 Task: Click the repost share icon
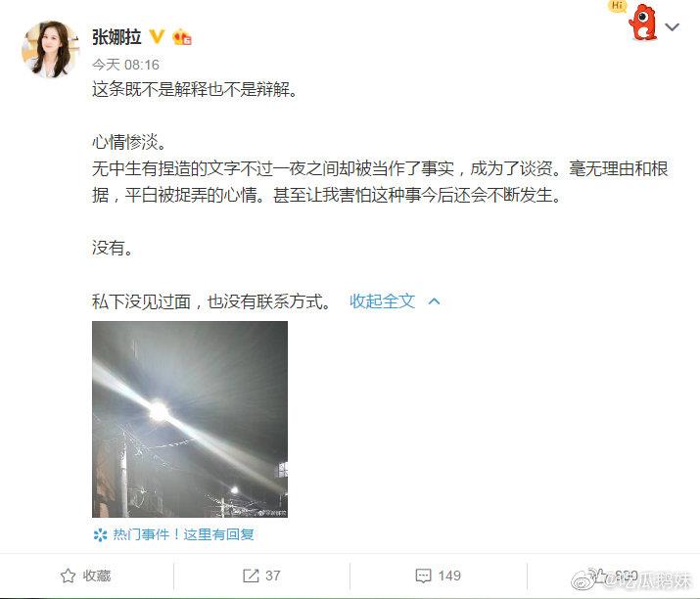[x=251, y=576]
